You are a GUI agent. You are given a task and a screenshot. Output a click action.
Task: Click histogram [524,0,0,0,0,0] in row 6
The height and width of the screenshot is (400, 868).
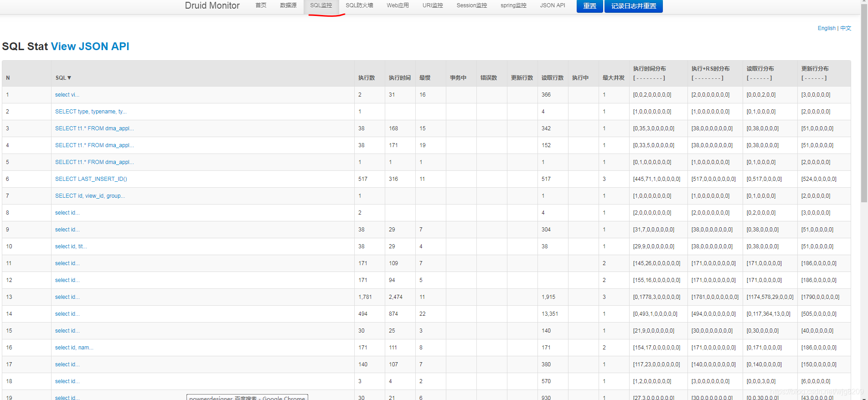tap(819, 179)
